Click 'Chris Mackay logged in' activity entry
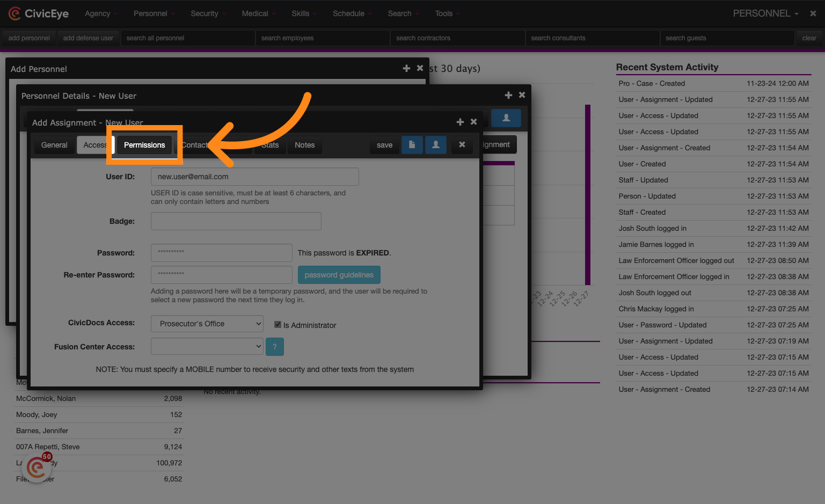 pos(713,309)
